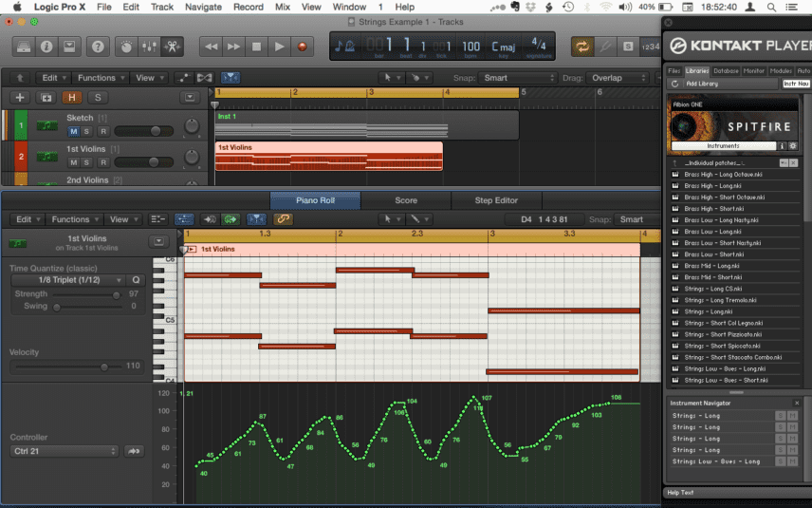The width and height of the screenshot is (812, 508).
Task: Open the Mix menu
Action: coord(283,7)
